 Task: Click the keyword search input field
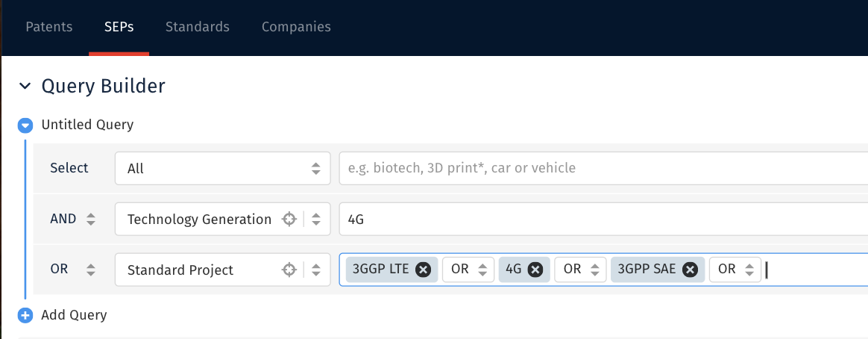tap(603, 169)
